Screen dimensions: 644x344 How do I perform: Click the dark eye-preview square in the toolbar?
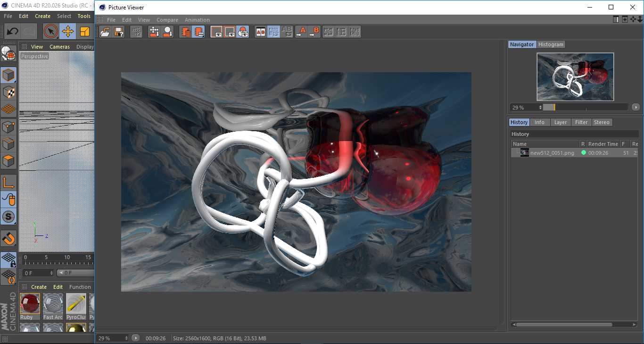click(x=216, y=32)
